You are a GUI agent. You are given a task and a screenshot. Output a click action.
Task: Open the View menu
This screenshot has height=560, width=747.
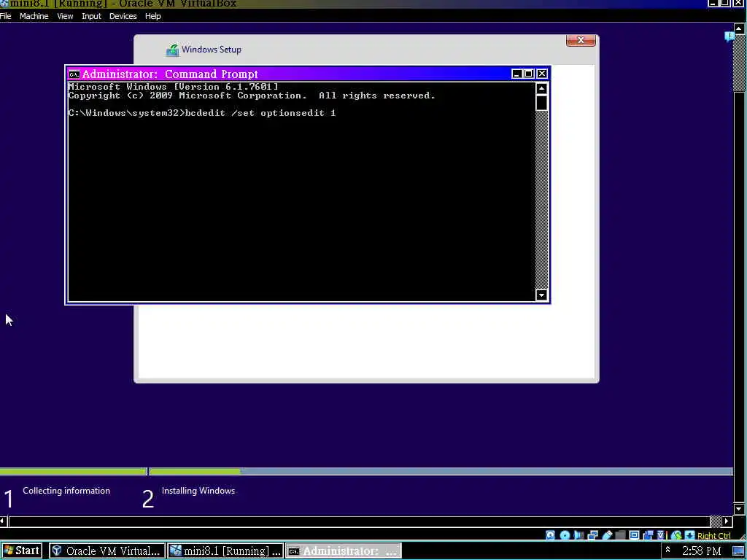click(x=65, y=16)
